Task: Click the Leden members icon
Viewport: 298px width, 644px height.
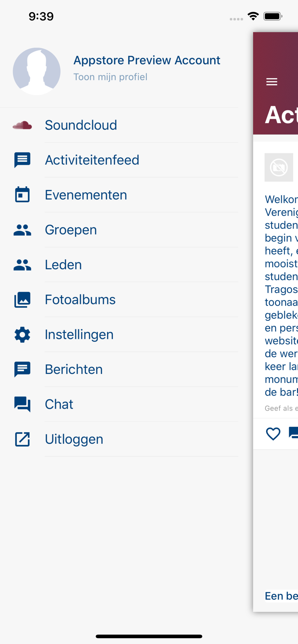Action: click(22, 265)
